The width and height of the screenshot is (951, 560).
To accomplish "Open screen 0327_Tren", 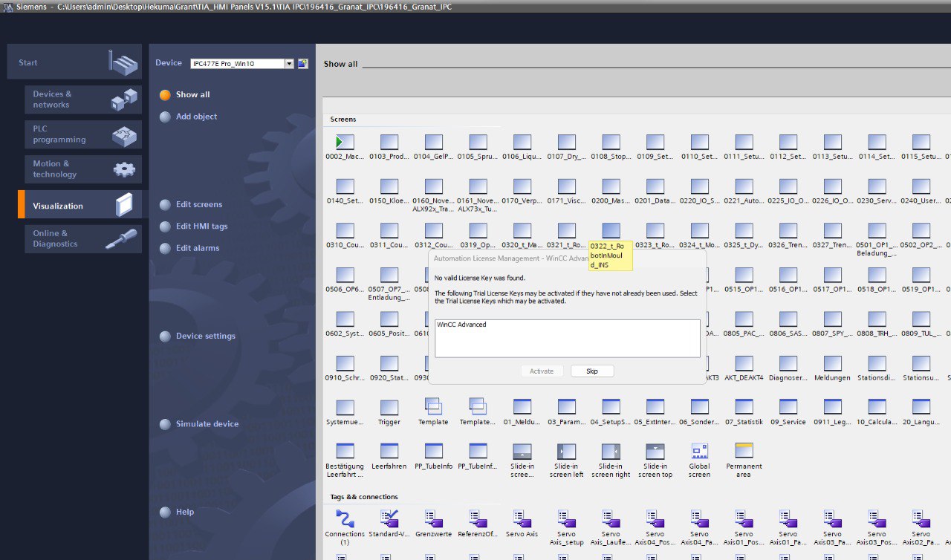I will tap(832, 231).
